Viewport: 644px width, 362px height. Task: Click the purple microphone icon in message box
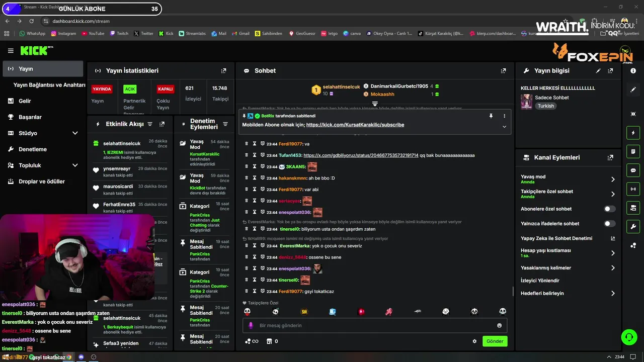(251, 325)
